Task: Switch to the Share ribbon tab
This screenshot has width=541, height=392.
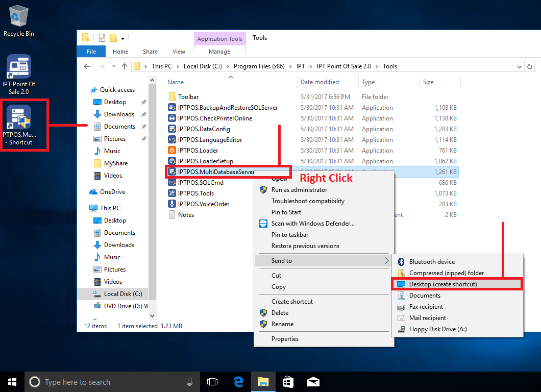Action: click(x=150, y=52)
